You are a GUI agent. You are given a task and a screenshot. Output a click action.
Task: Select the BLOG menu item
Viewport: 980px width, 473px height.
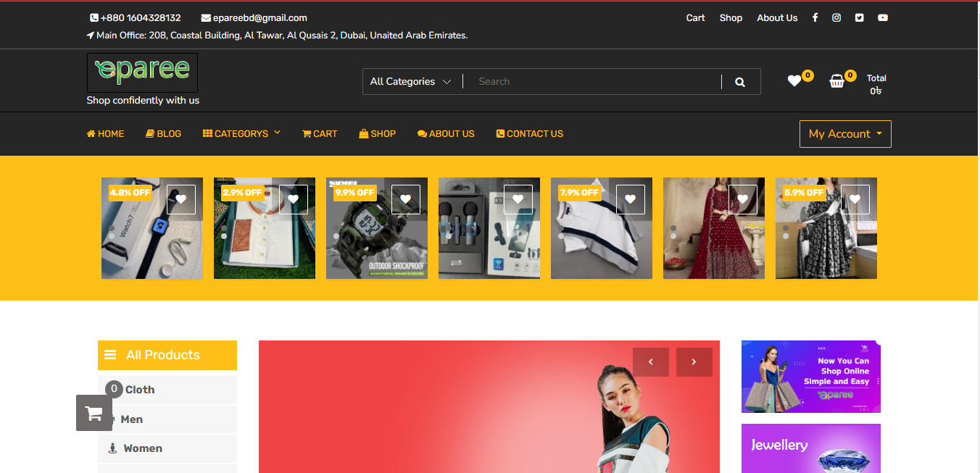click(x=163, y=133)
